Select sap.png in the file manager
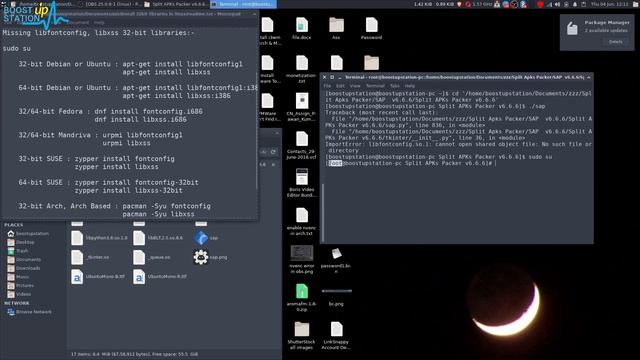The image size is (640, 360). [210, 257]
